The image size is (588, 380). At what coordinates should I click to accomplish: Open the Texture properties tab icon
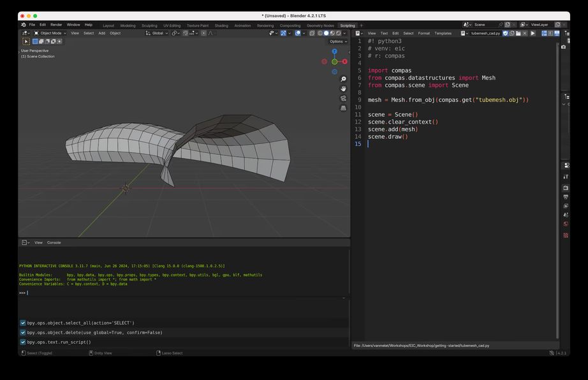pos(566,235)
